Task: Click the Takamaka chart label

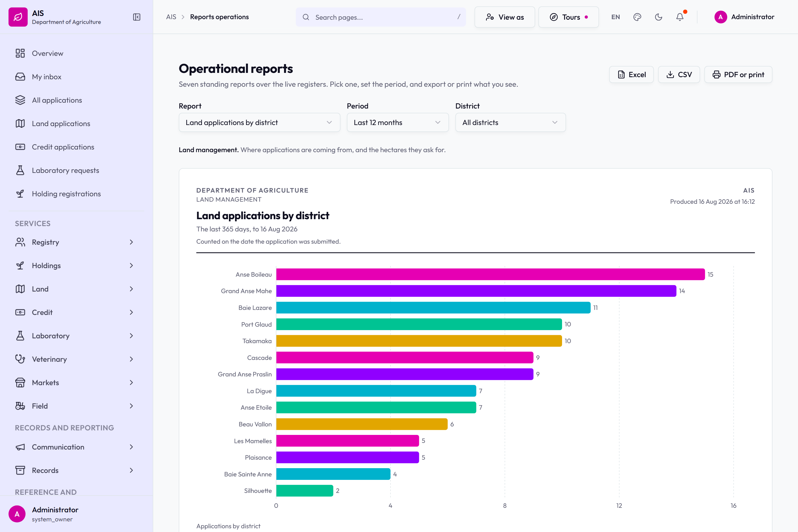Action: [257, 341]
